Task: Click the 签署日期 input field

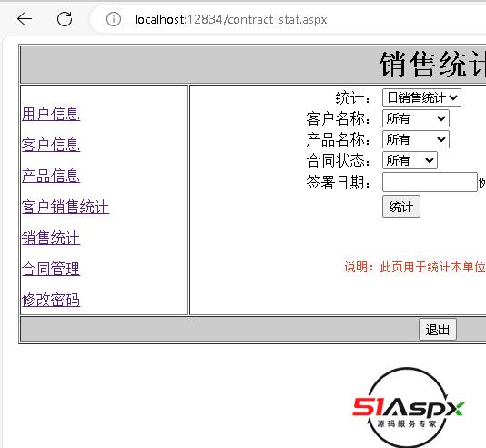Action: point(430,182)
